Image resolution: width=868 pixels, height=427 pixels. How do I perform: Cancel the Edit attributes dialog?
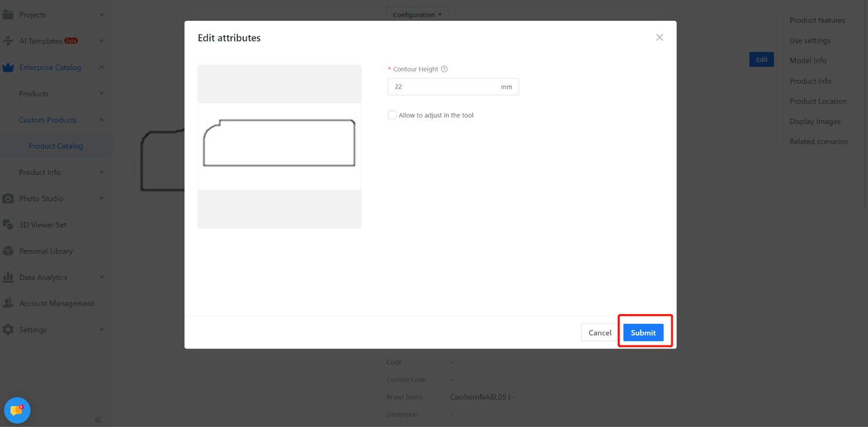(599, 333)
